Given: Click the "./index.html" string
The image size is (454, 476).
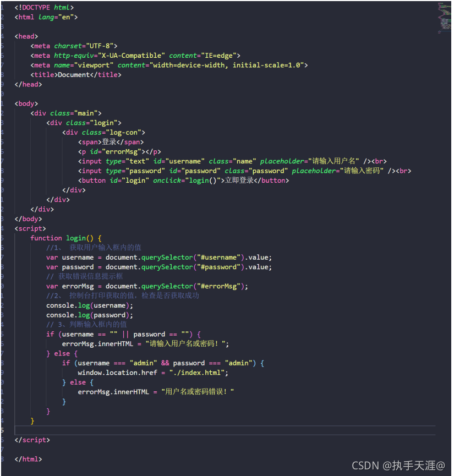Looking at the screenshot, I should tap(197, 373).
